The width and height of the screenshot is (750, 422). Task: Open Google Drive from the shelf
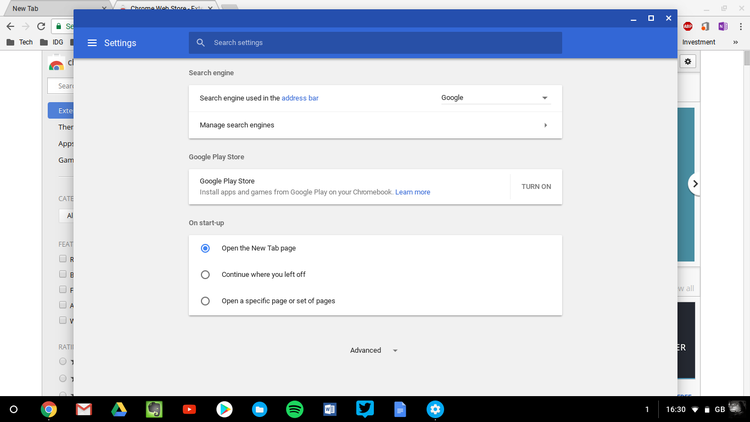(119, 409)
